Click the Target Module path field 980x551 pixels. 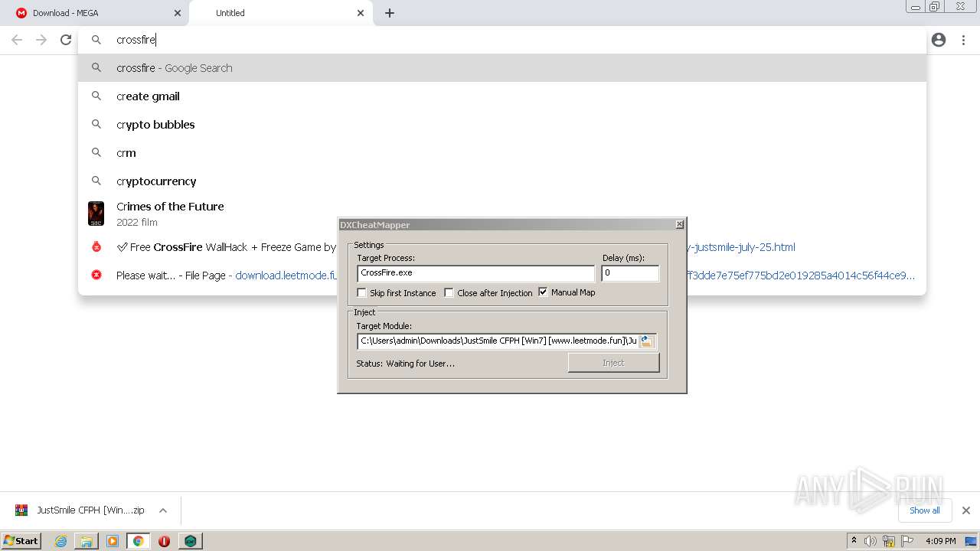pos(498,341)
